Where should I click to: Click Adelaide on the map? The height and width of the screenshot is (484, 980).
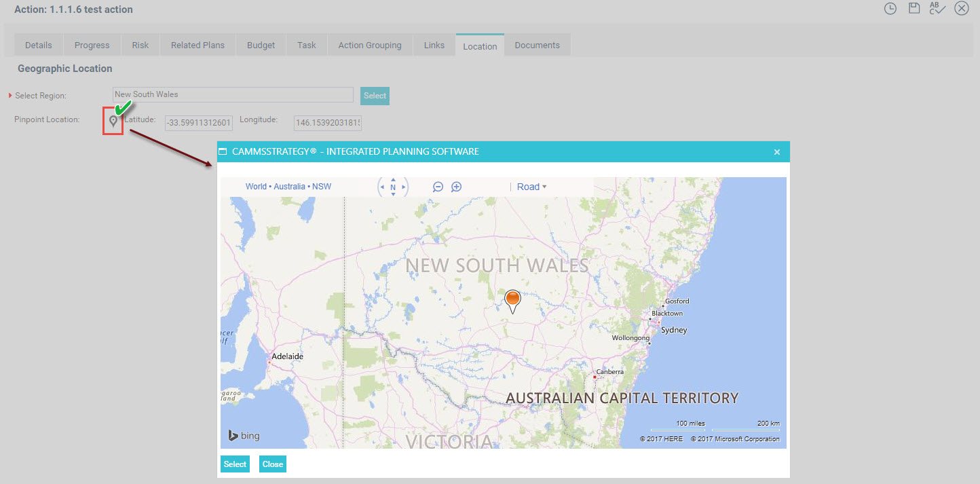click(x=287, y=356)
